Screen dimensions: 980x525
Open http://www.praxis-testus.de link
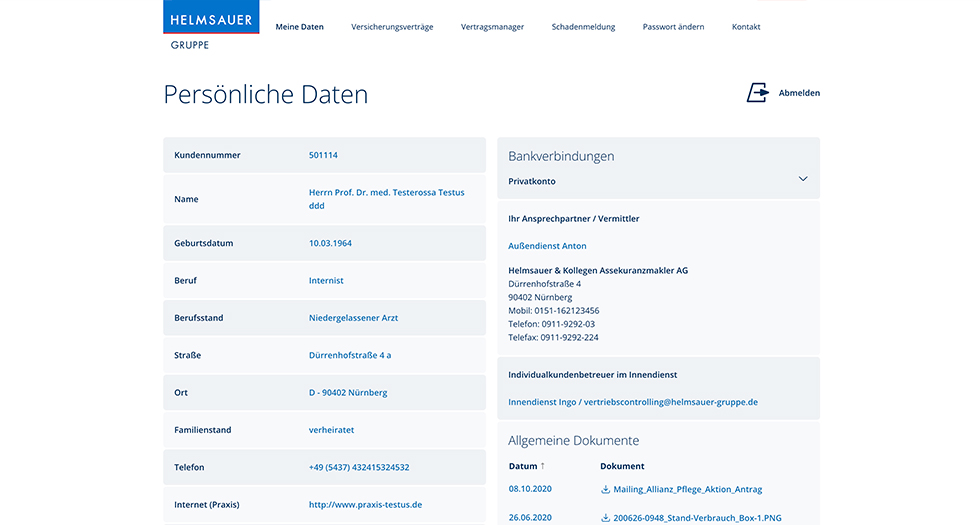365,505
